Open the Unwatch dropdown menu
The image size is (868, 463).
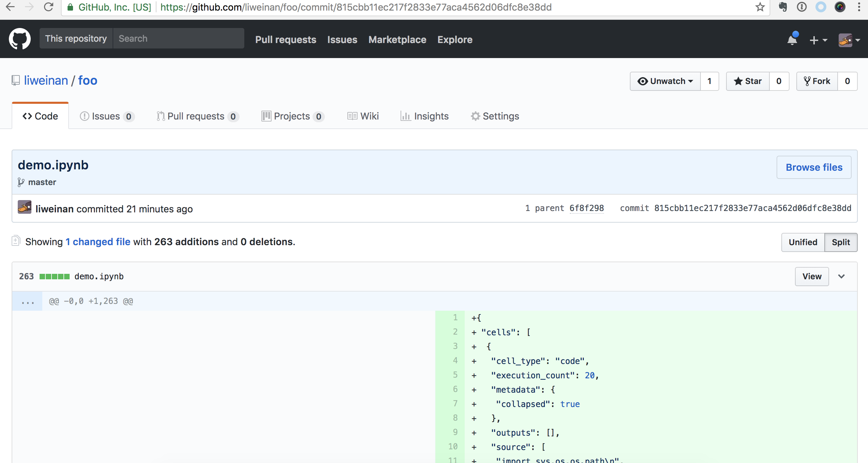pos(665,81)
